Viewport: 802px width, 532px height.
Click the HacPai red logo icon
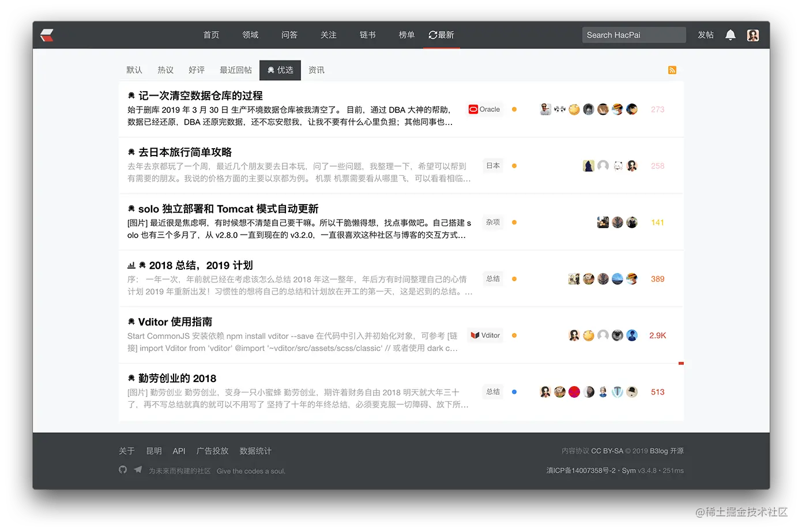point(47,35)
